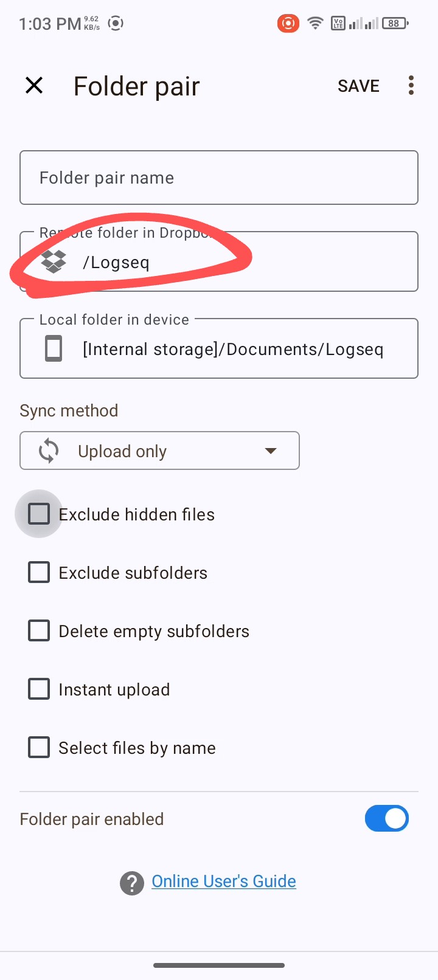
Task: Disable the Folder pair enabled switch
Action: [x=387, y=819]
